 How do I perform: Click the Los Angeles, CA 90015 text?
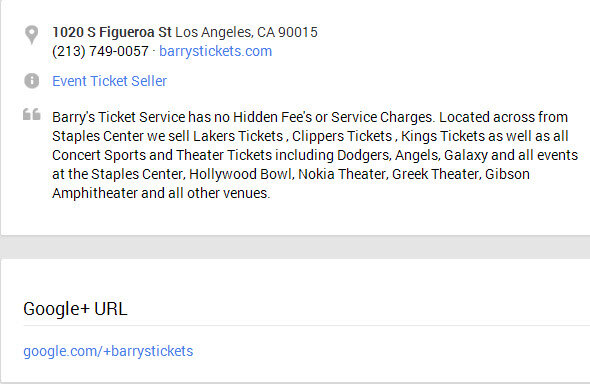click(246, 32)
